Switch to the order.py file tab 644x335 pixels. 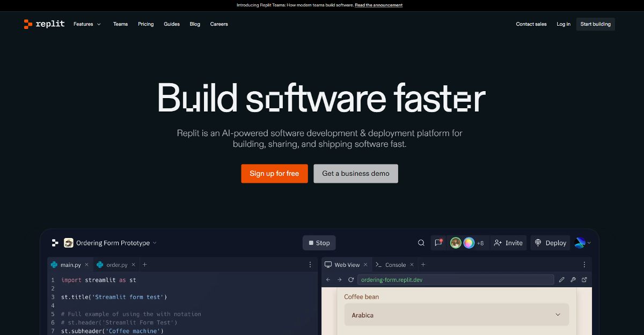click(116, 265)
